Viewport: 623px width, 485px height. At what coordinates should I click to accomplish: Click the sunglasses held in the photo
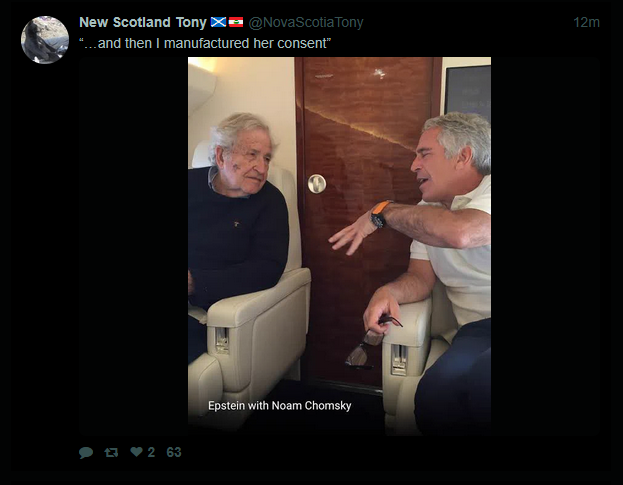pyautogui.click(x=370, y=342)
